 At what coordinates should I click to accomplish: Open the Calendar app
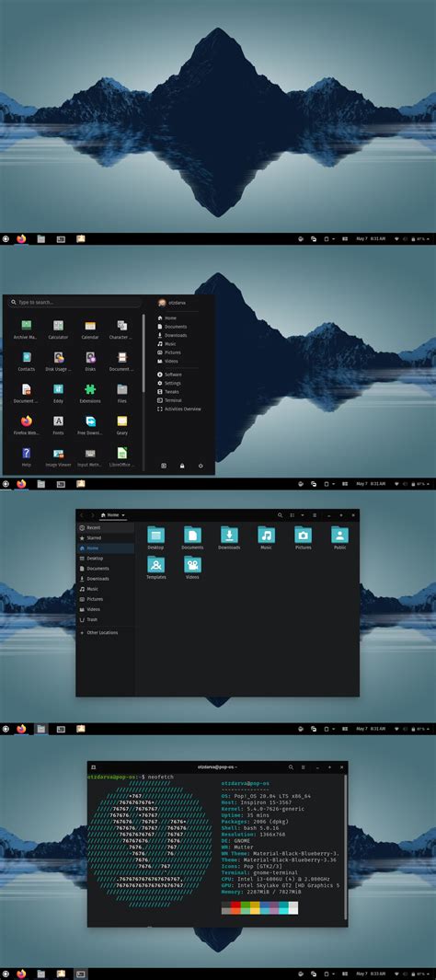pyautogui.click(x=90, y=329)
